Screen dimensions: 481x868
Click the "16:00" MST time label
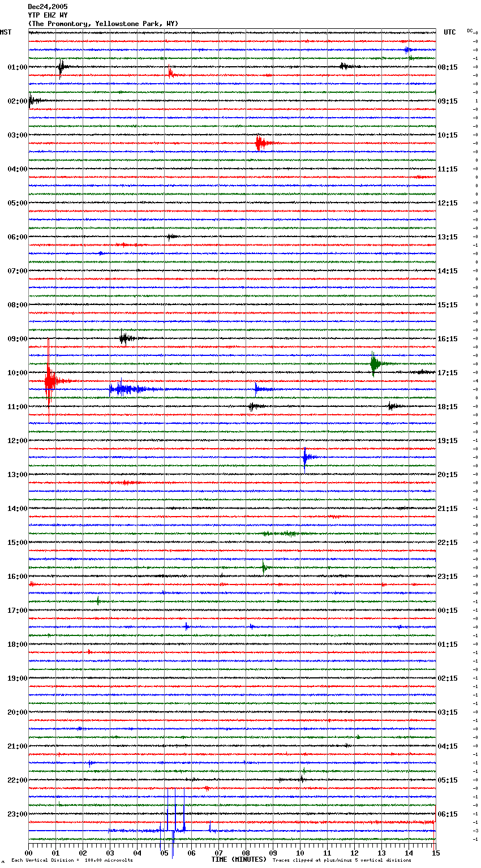point(17,577)
